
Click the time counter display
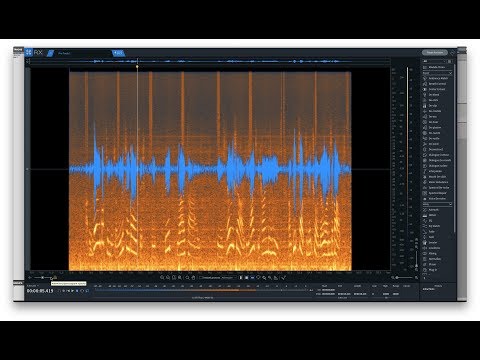pyautogui.click(x=40, y=291)
